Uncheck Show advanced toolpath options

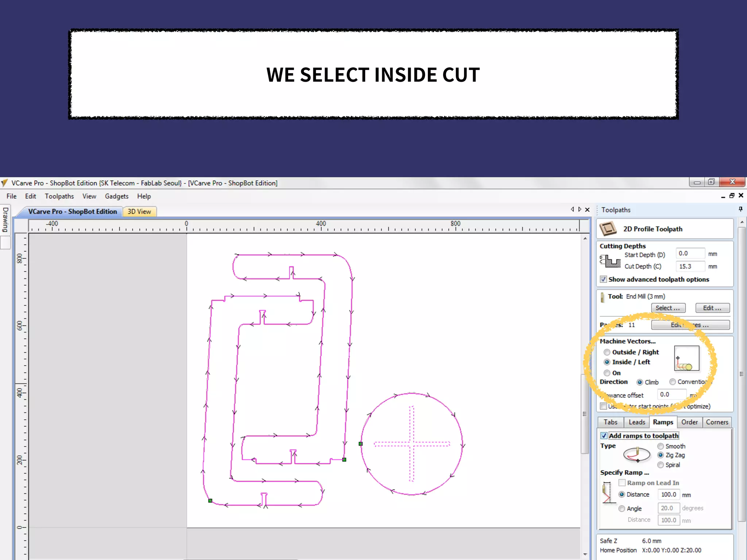coord(604,279)
